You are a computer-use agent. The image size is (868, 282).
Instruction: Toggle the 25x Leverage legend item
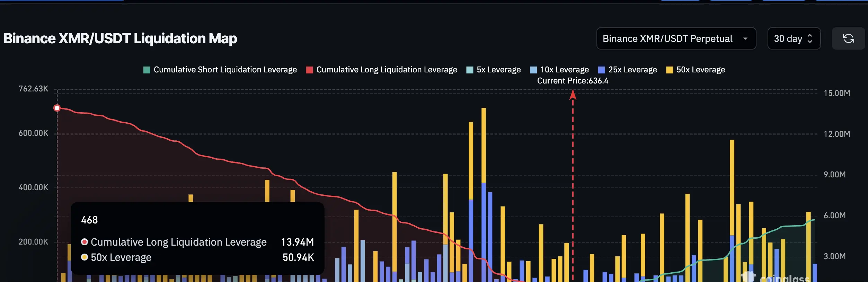(x=628, y=70)
